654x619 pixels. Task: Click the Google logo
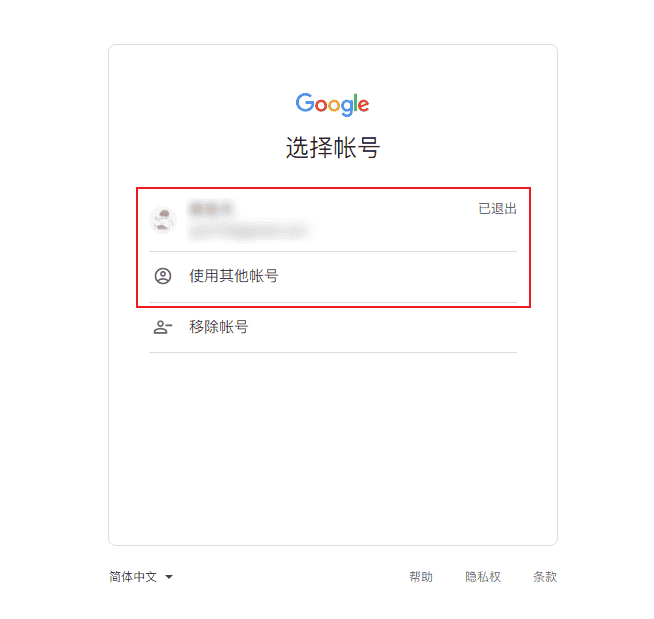(x=332, y=104)
